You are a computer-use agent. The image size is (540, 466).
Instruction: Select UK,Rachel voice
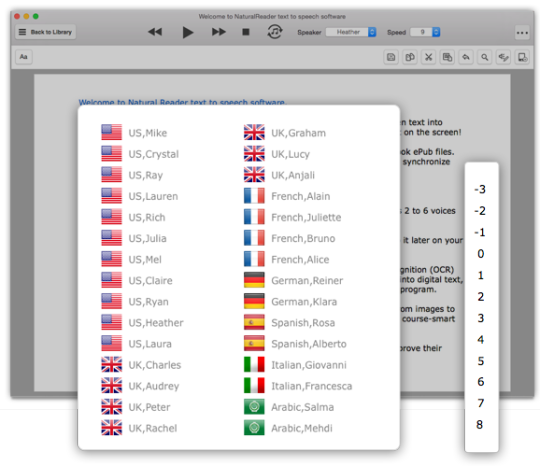click(139, 428)
